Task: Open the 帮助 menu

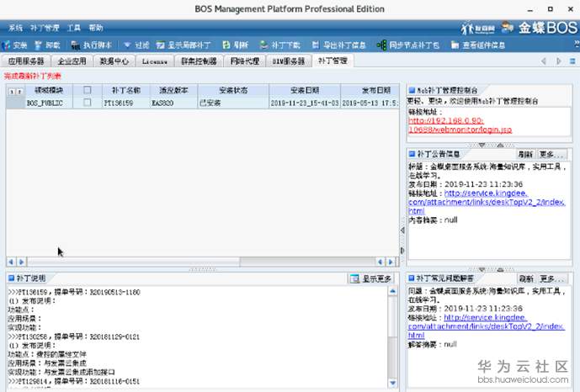Action: (96, 28)
